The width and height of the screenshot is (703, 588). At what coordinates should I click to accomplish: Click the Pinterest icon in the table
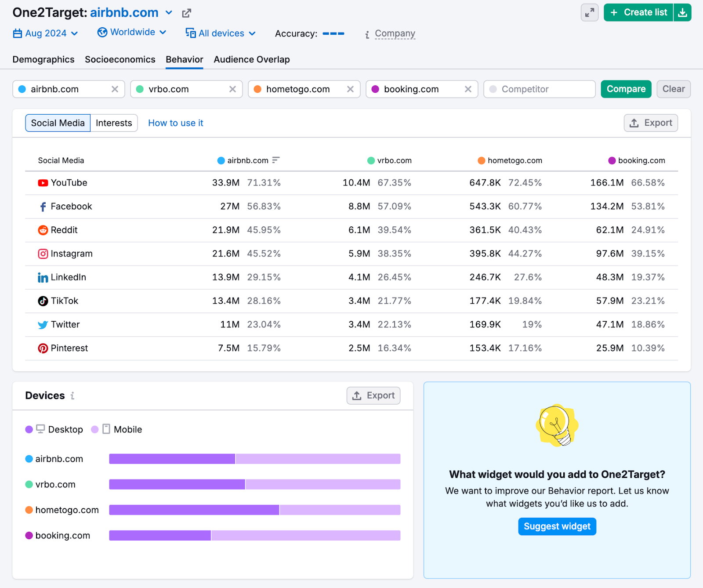(x=43, y=348)
